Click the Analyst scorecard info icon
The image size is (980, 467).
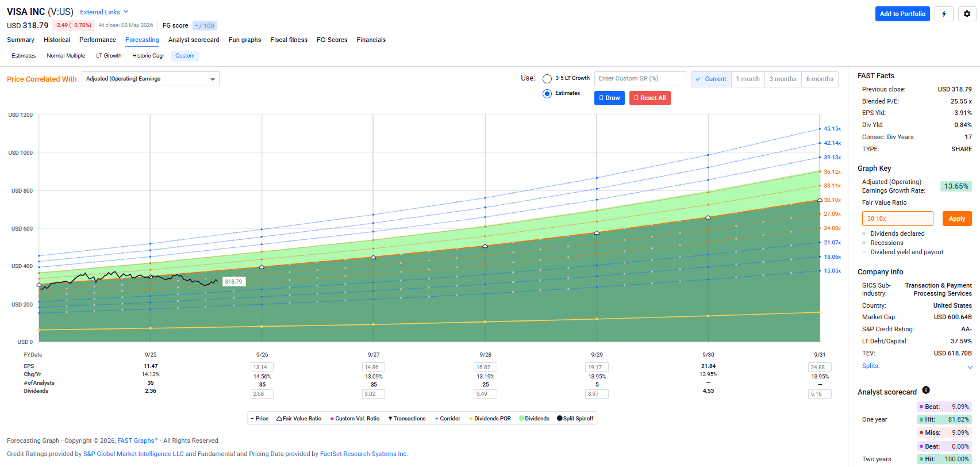(x=925, y=391)
